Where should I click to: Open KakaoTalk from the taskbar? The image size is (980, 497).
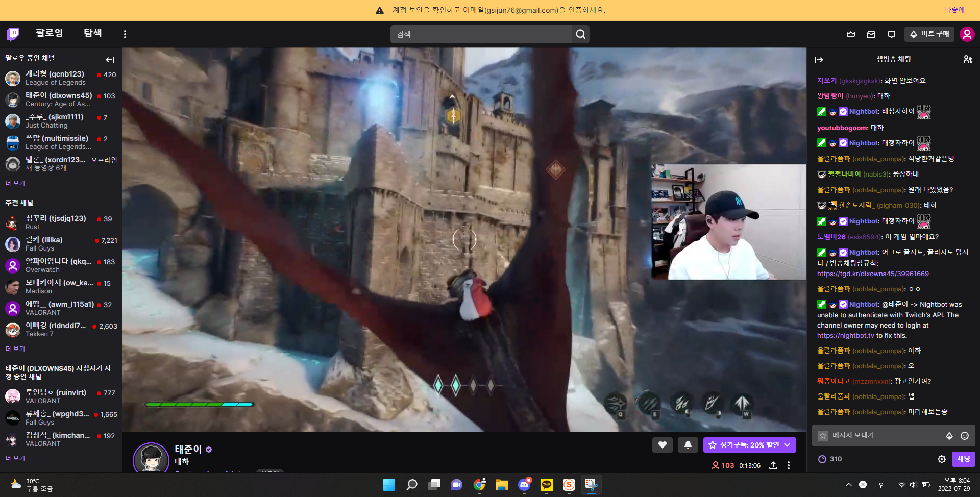click(547, 485)
